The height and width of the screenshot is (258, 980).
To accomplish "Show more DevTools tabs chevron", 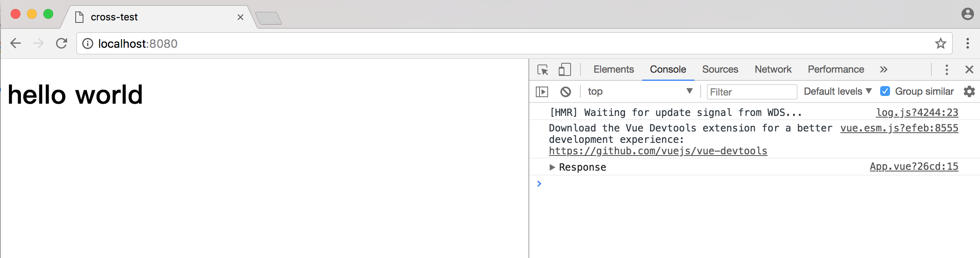I will [x=883, y=70].
